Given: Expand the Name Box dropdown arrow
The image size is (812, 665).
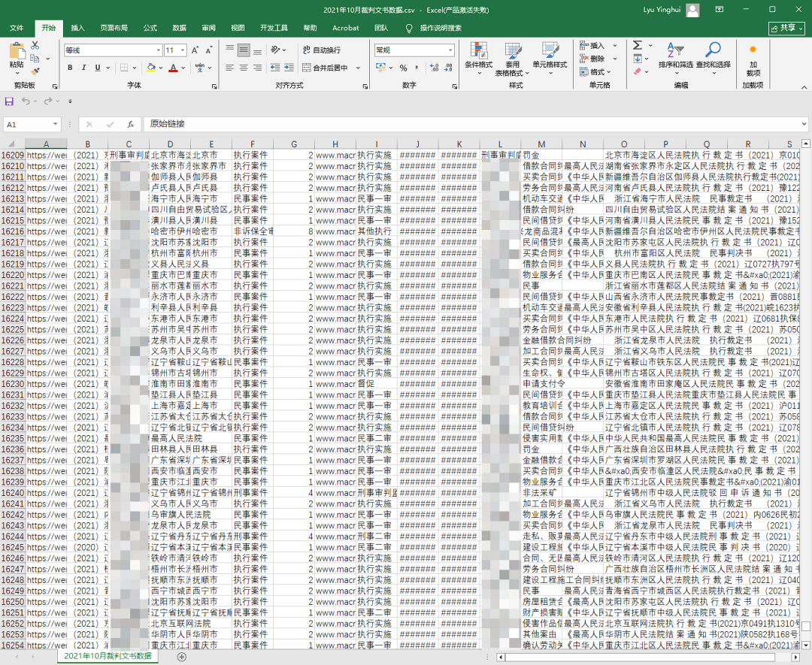Looking at the screenshot, I should click(x=55, y=124).
